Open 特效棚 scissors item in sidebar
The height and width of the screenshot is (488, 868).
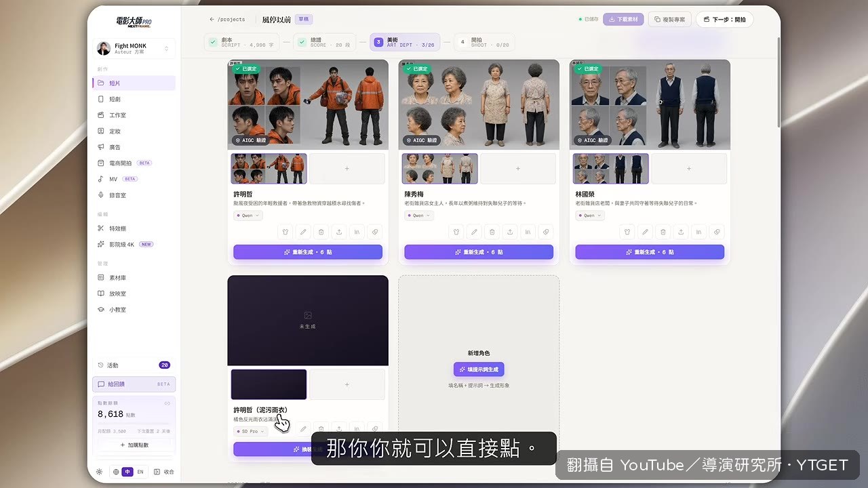pyautogui.click(x=134, y=228)
